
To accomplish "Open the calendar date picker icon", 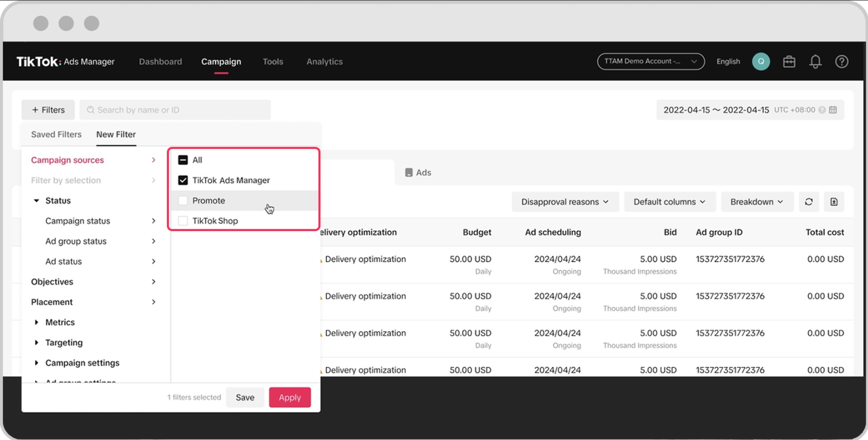I will 833,110.
